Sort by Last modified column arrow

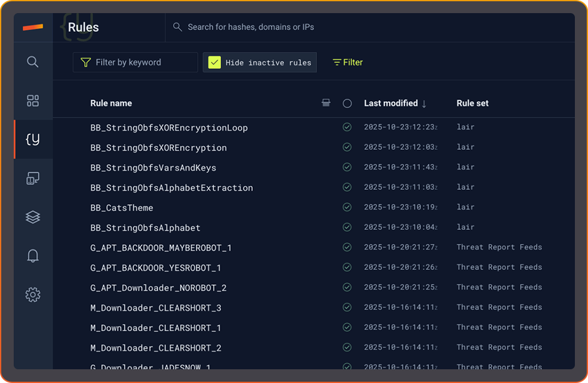[424, 104]
